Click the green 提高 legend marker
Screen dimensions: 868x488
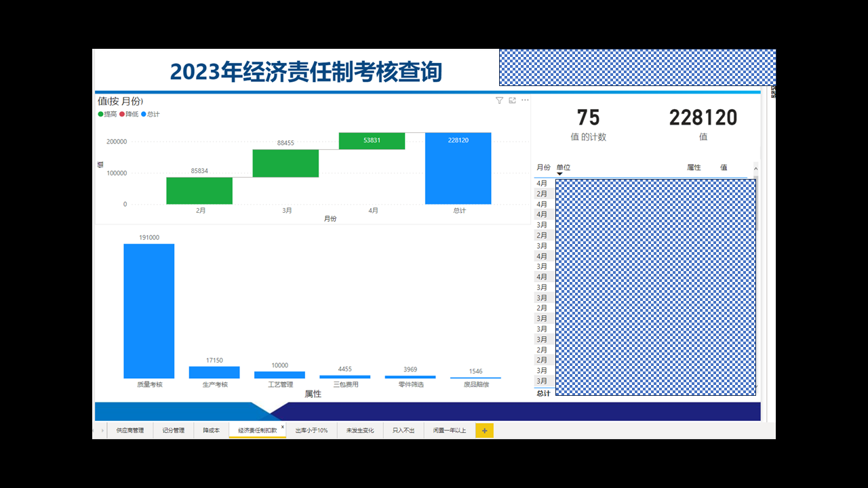(x=101, y=115)
